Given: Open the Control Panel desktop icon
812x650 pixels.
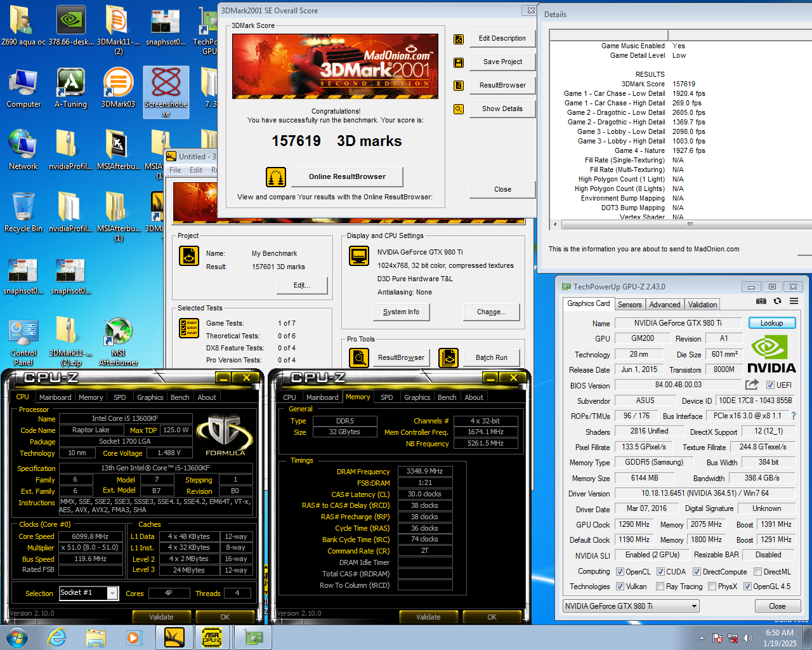Looking at the screenshot, I should tap(23, 342).
